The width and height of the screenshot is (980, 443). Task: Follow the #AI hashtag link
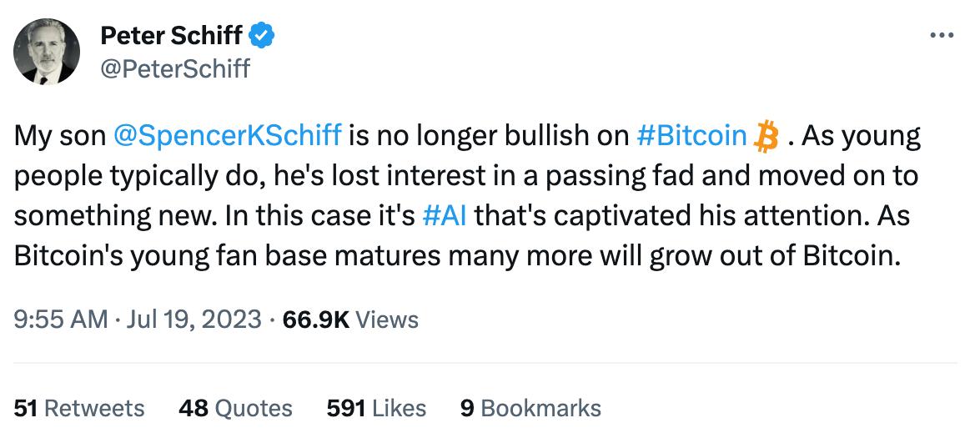tap(445, 216)
